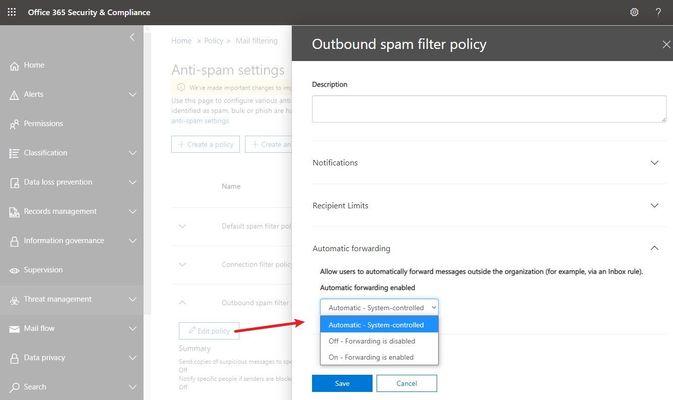
Task: Click the Home breadcrumb link
Action: 181,41
